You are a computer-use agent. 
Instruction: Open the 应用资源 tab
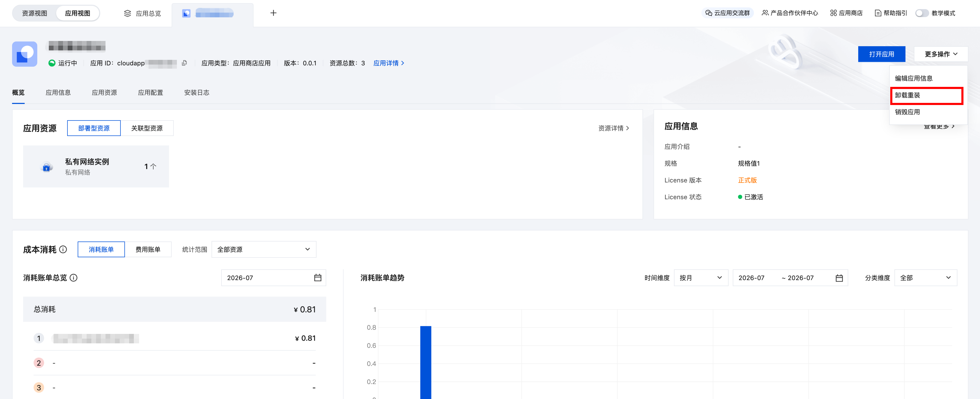click(x=104, y=92)
